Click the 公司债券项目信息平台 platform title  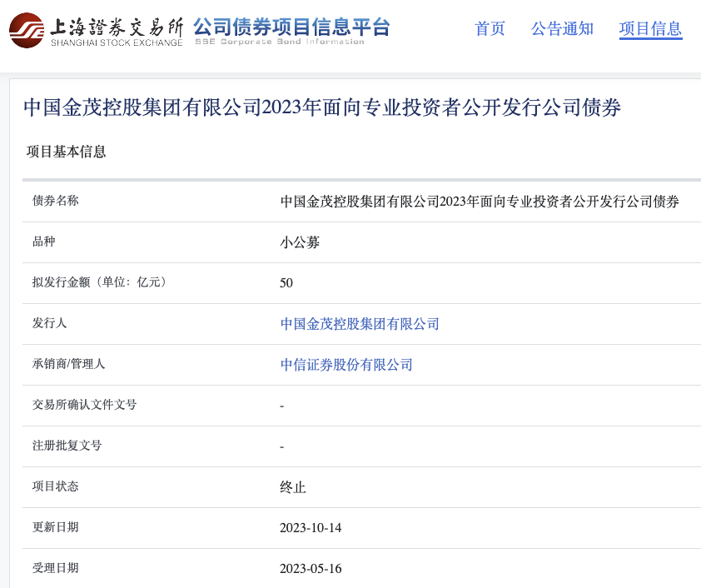[x=292, y=27]
